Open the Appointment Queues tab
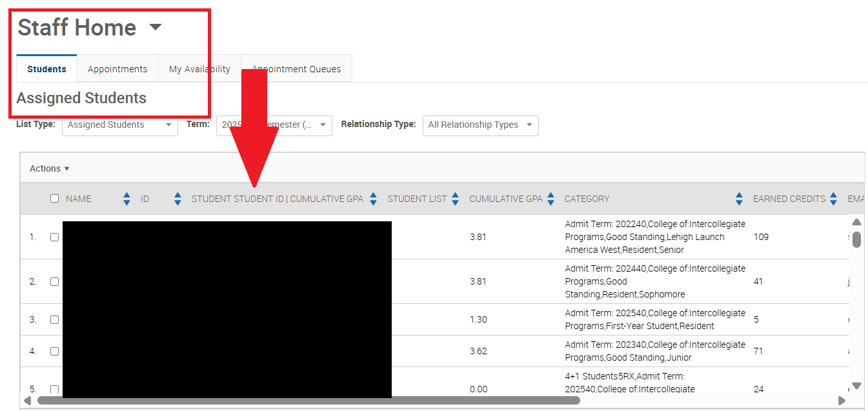 296,69
